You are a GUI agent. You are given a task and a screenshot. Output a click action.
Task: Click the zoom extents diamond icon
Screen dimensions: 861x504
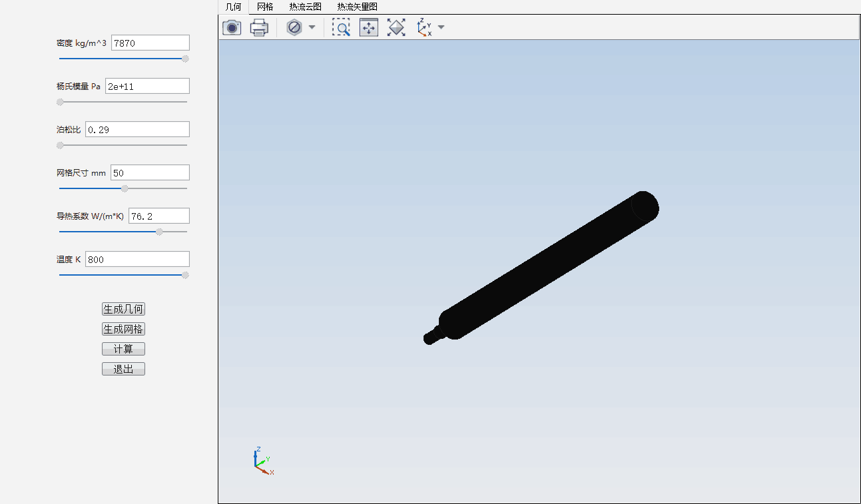tap(396, 27)
